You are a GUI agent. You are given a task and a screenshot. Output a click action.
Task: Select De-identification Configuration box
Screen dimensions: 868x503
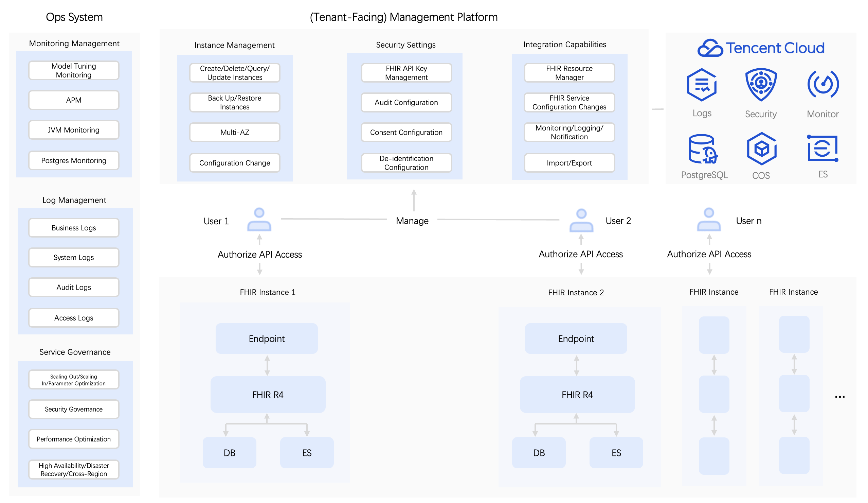point(406,163)
